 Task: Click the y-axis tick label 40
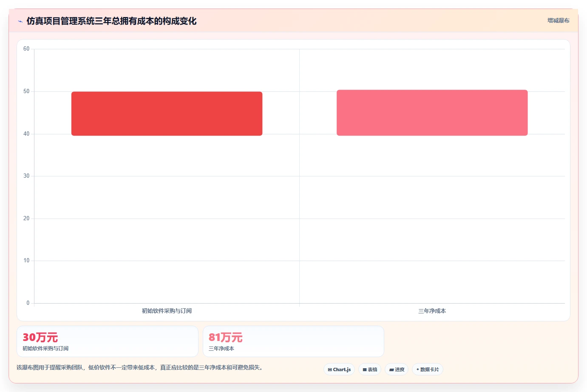pos(26,134)
